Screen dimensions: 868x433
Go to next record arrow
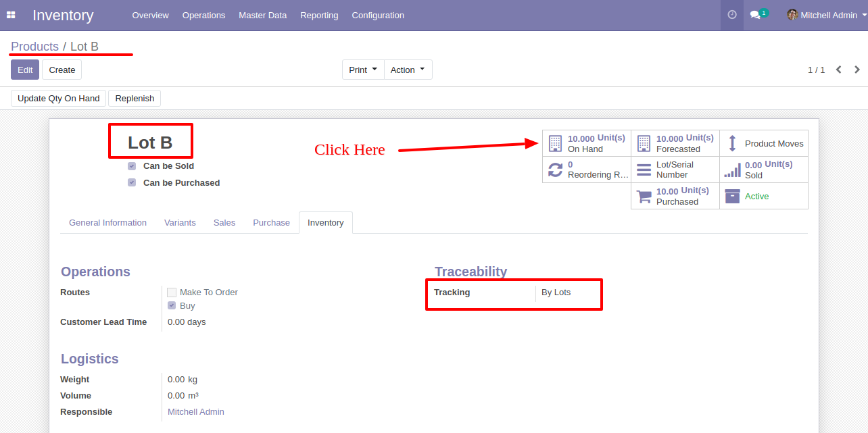857,70
